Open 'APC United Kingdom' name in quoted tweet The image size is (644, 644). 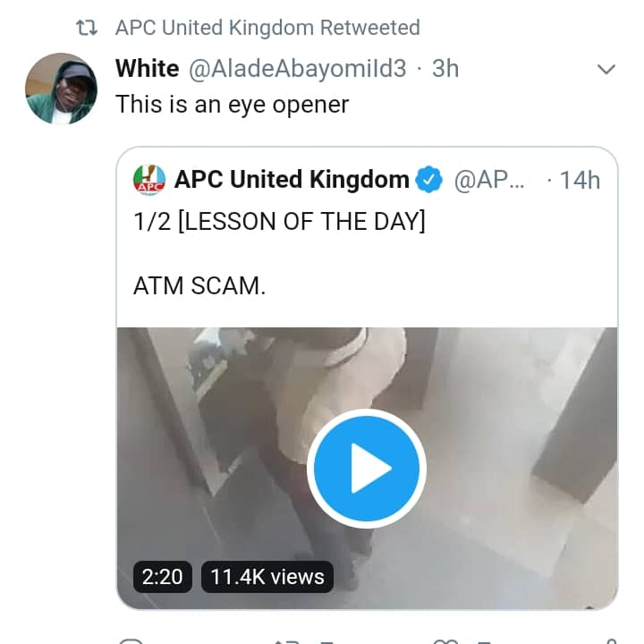pyautogui.click(x=292, y=180)
